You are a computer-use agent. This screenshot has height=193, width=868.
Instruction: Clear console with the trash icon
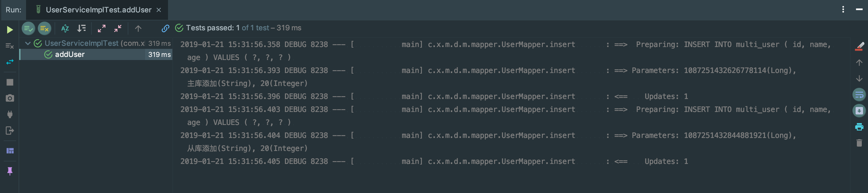click(859, 143)
